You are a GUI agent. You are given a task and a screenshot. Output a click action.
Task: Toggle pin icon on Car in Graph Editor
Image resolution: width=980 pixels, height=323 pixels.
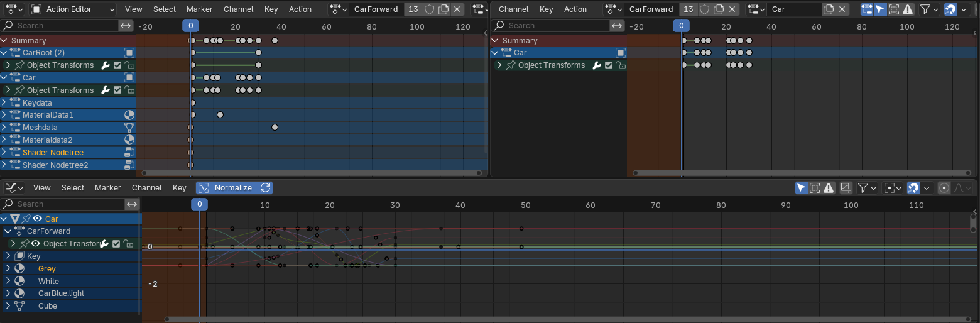(26, 219)
